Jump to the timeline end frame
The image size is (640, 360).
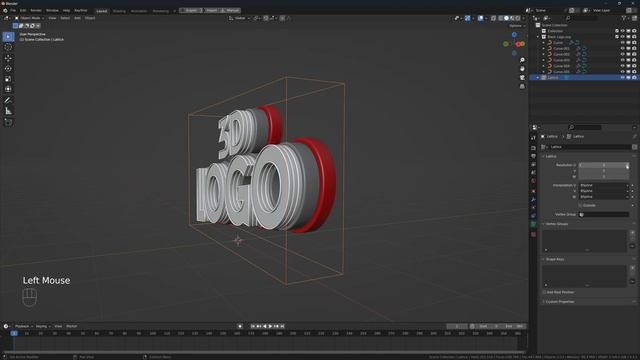282,326
